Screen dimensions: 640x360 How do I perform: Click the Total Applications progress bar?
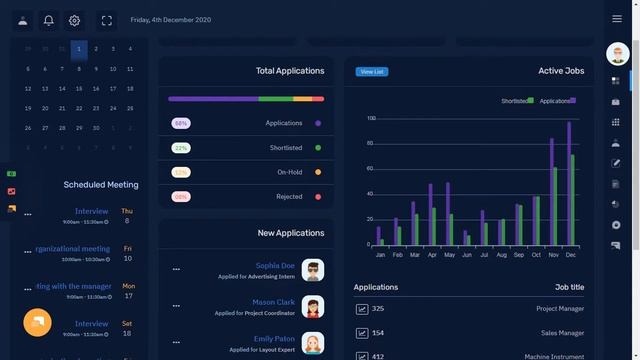246,99
